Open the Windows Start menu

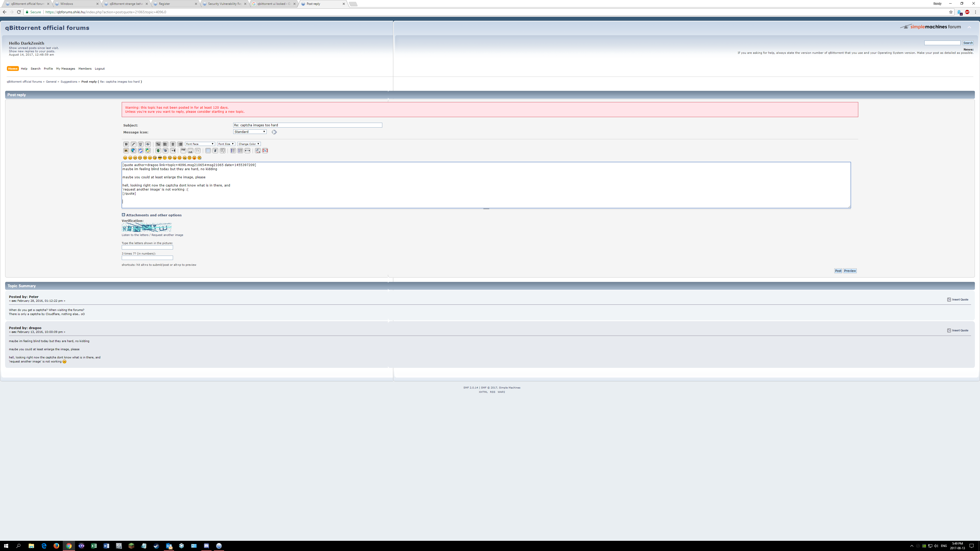click(x=6, y=546)
